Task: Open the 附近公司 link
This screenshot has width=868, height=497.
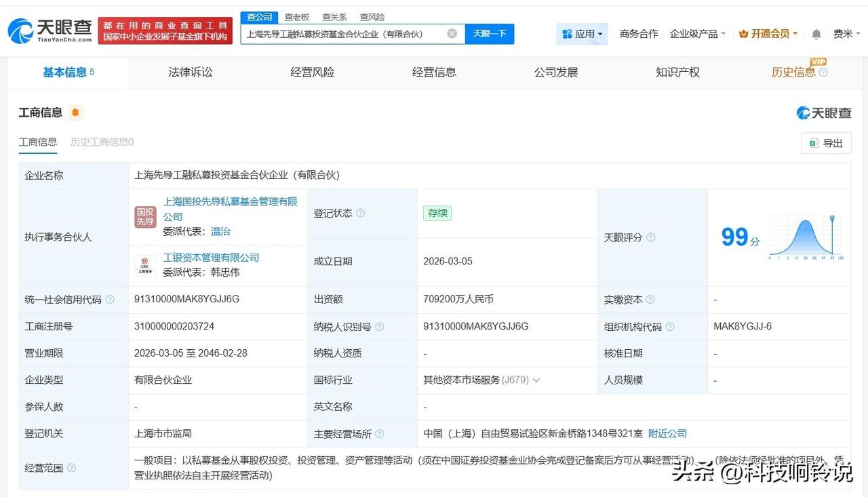Action: click(x=667, y=433)
